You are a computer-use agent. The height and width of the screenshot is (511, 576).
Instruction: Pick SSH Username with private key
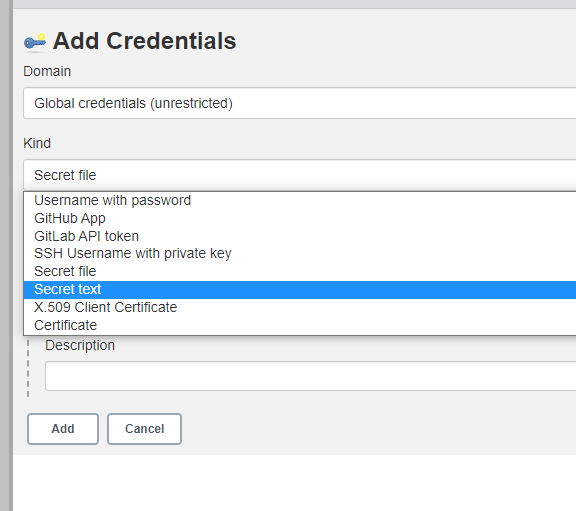(x=299, y=253)
